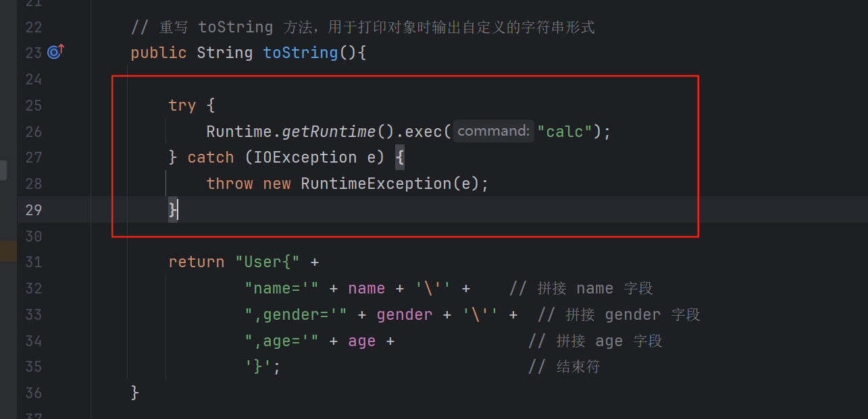Click the 'IOException' type on line 27
868x419 pixels.
pyautogui.click(x=305, y=157)
